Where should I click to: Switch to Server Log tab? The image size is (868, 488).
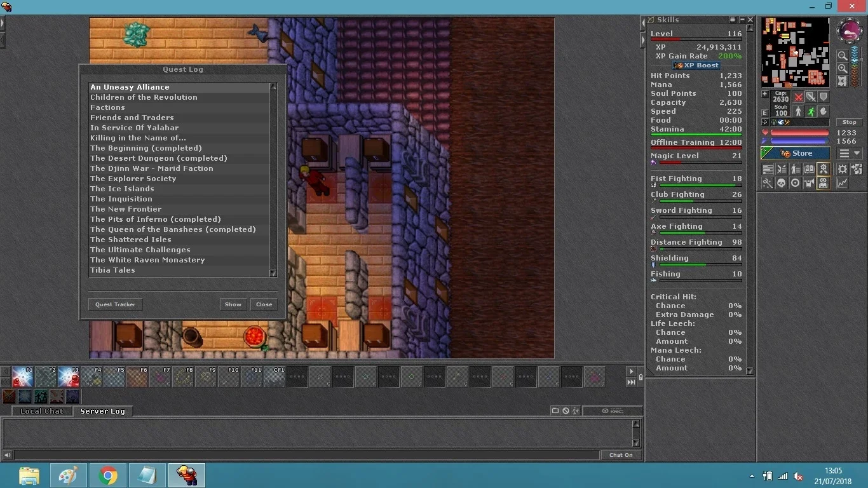(x=102, y=411)
